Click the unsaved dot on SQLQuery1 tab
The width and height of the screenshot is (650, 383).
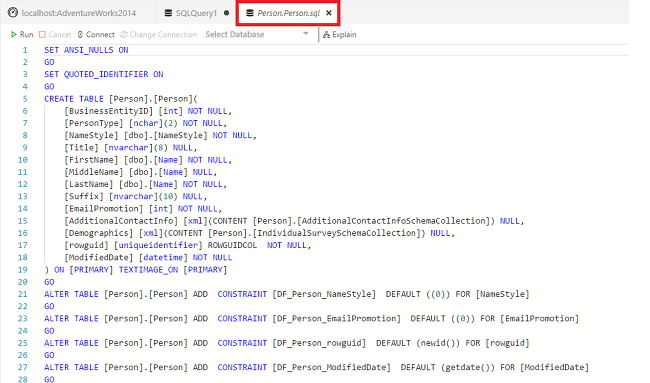[226, 13]
